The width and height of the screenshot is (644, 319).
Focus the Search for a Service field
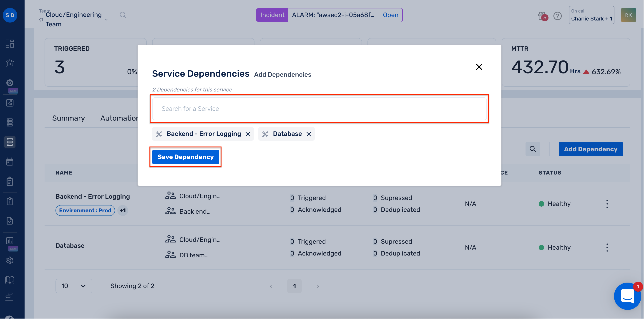pos(319,109)
